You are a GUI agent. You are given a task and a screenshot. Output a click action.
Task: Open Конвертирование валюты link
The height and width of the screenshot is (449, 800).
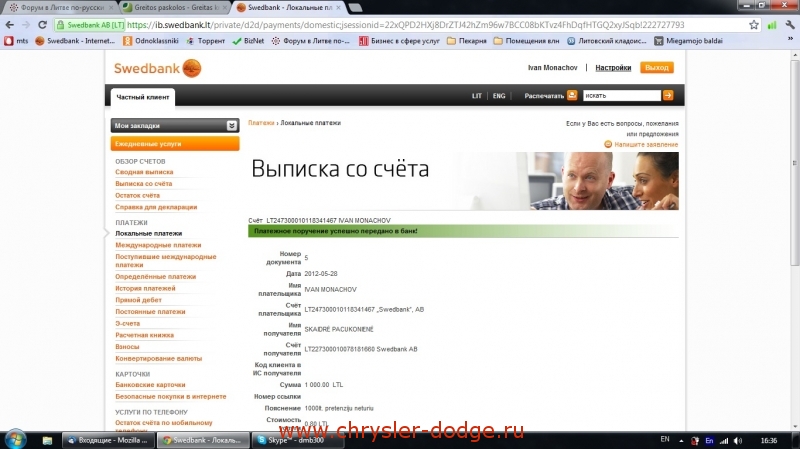click(159, 359)
